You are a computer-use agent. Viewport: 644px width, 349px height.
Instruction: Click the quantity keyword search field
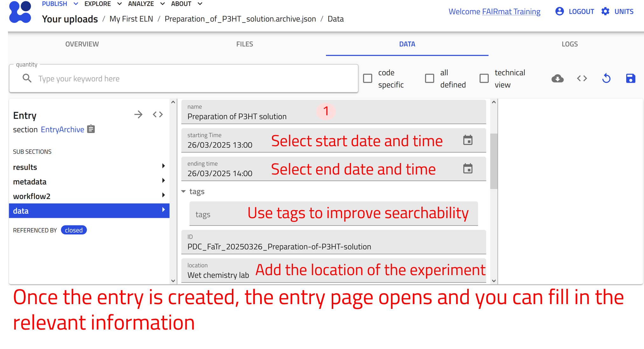click(191, 79)
